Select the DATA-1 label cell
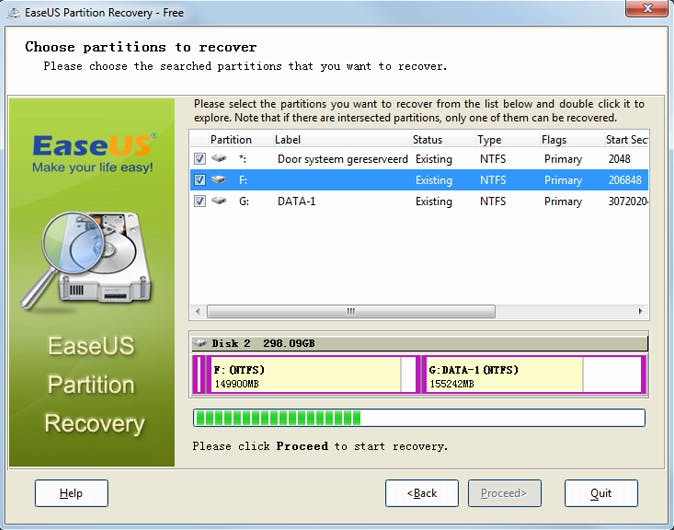The image size is (674, 530). point(296,201)
